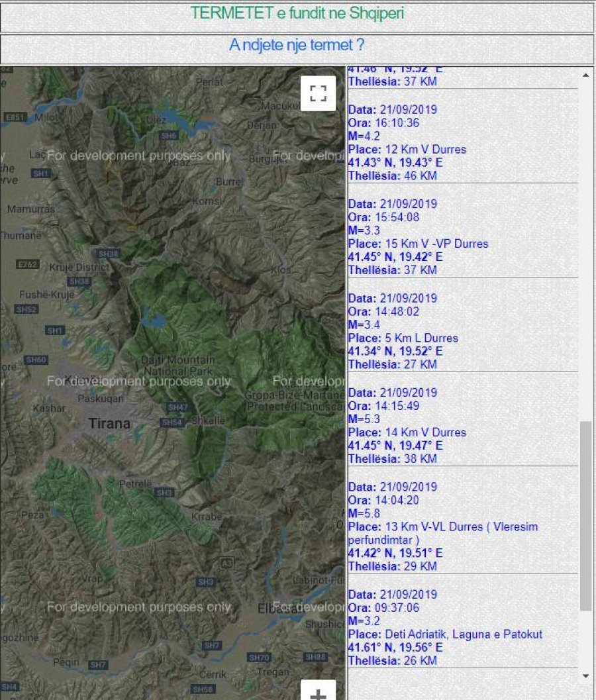Click the magnitude 'M=3.2' value
This screenshot has height=700, width=596.
point(364,621)
